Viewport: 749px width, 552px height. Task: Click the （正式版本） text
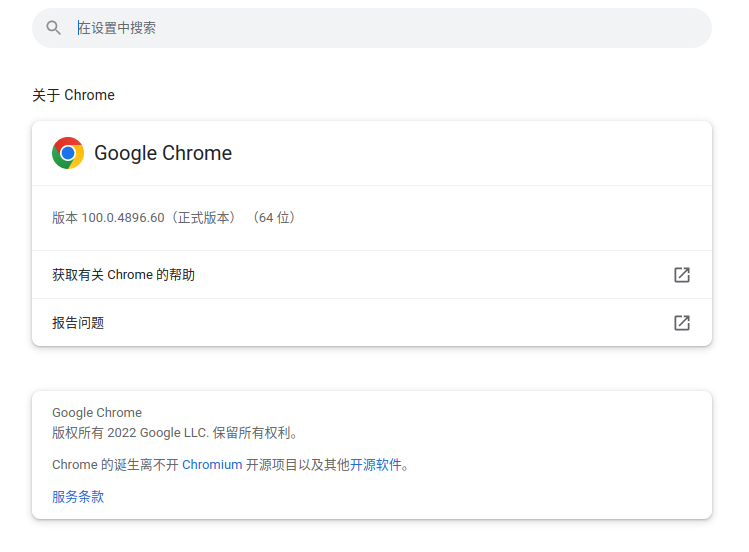[x=205, y=218]
